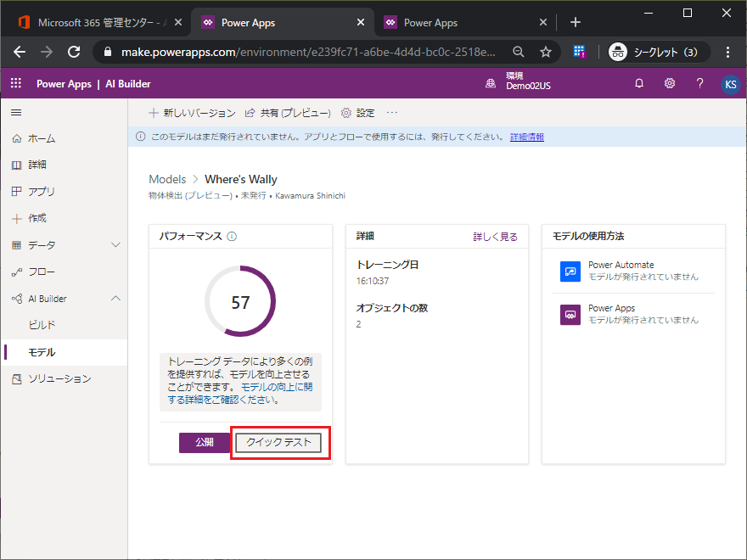This screenshot has height=560, width=747.
Task: Open help question mark icon
Action: [699, 84]
